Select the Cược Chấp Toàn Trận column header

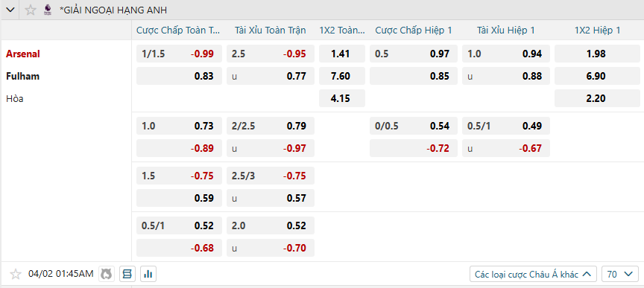(178, 30)
